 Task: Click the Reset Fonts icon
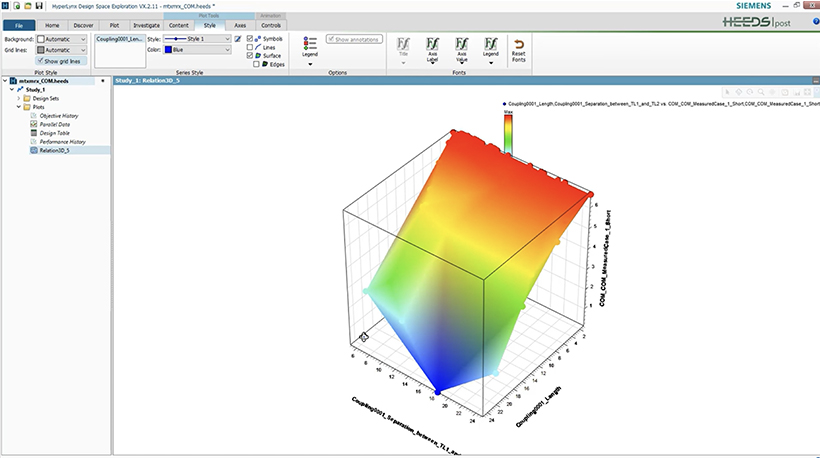pos(519,50)
